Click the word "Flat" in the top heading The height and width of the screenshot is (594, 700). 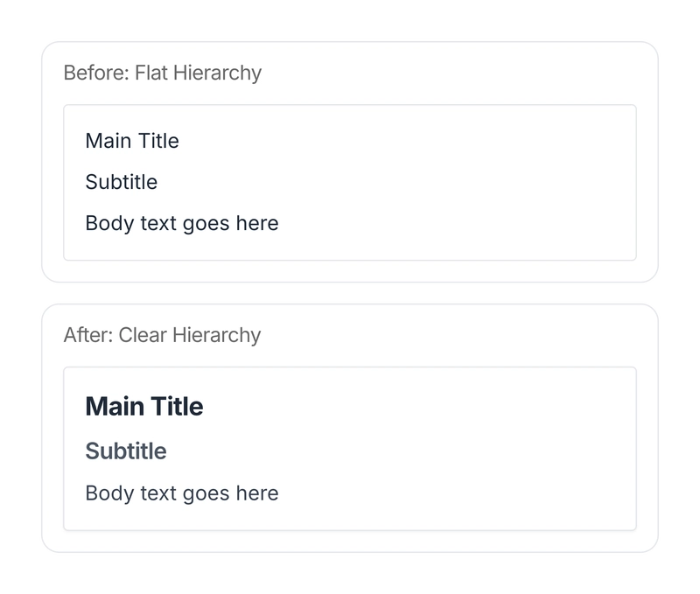point(151,73)
